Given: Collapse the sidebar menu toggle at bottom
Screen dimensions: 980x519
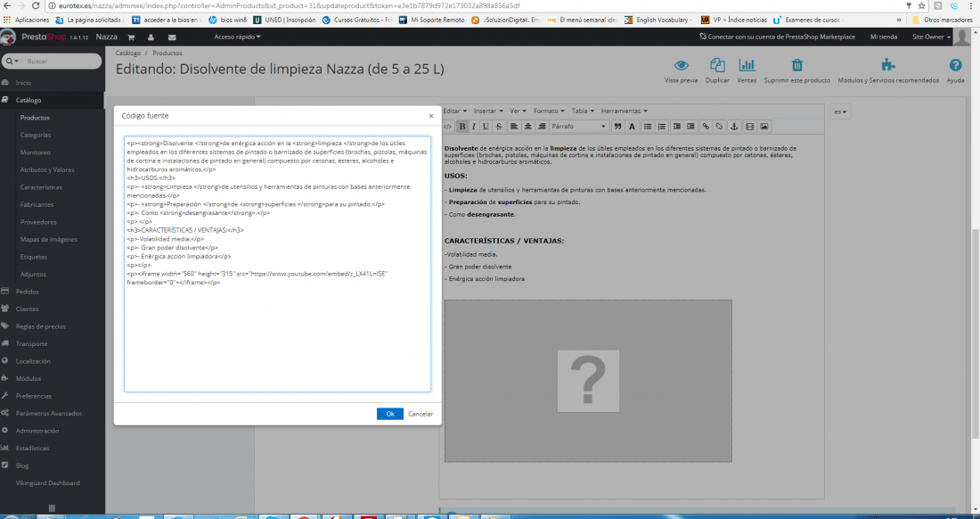Looking at the screenshot, I should (52, 507).
